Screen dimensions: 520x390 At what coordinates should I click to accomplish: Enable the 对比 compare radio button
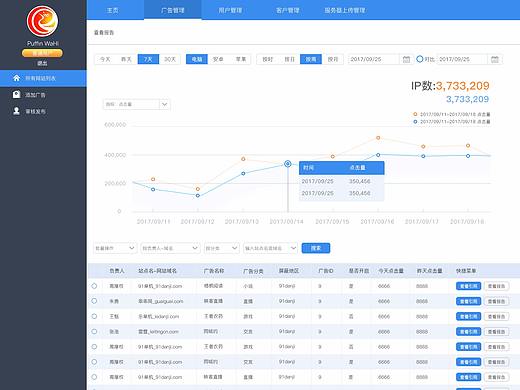click(x=420, y=59)
